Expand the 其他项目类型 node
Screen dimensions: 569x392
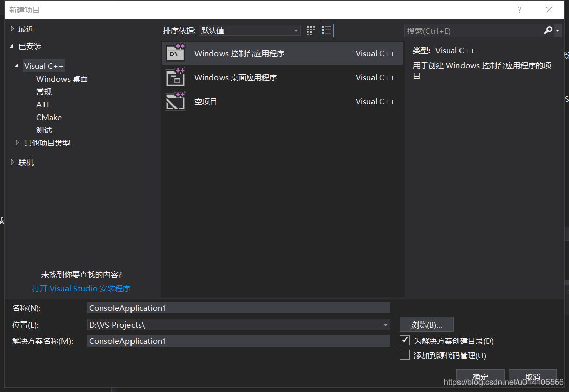point(17,143)
